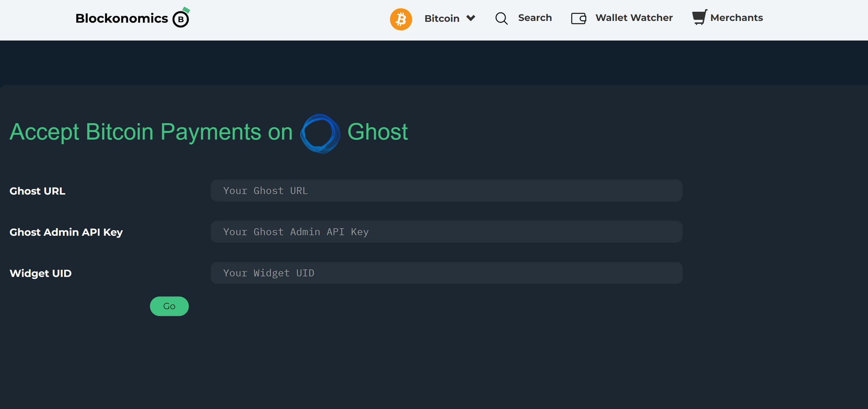Expand the chevron next to Bitcoin
Viewport: 868px width, 409px height.
pos(471,18)
